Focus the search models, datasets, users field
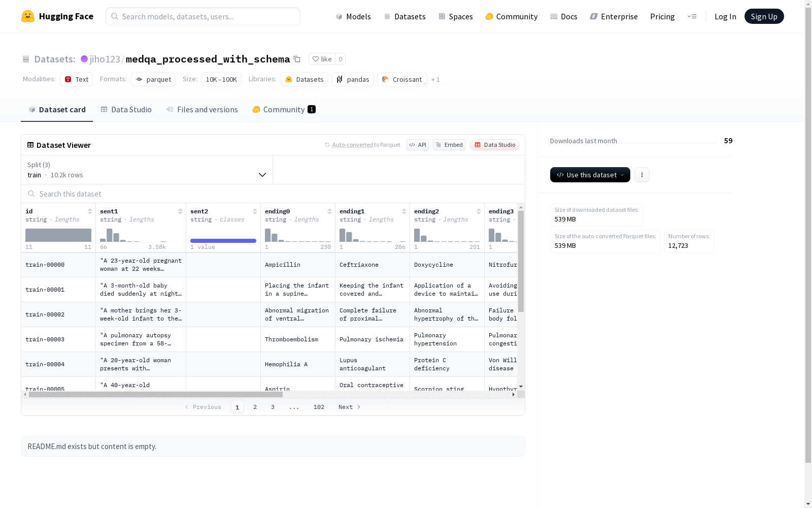The image size is (812, 508). [203, 16]
